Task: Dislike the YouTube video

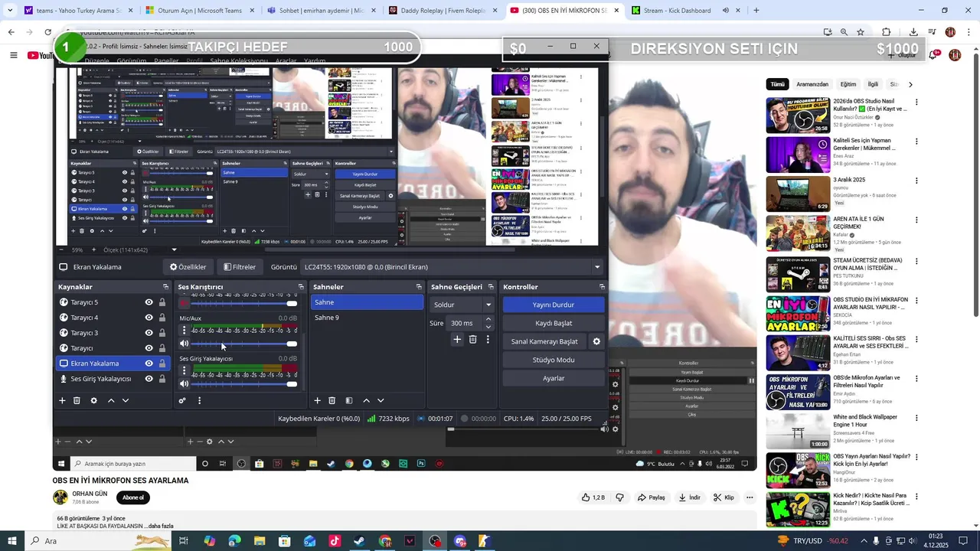Action: click(x=619, y=497)
